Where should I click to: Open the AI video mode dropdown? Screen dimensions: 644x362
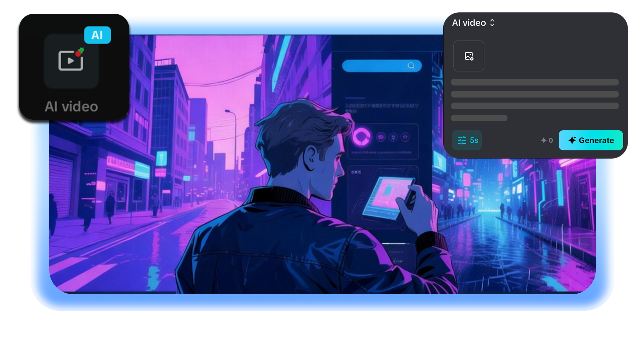click(469, 23)
